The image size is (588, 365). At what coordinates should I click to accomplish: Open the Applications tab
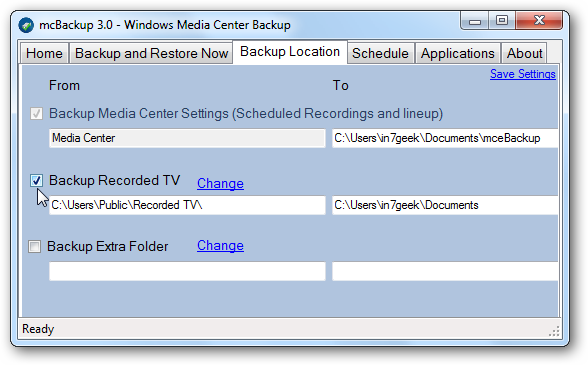tap(458, 53)
